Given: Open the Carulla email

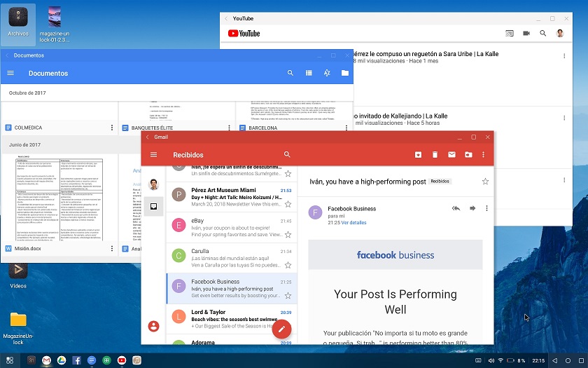Looking at the screenshot, I should pos(232,258).
